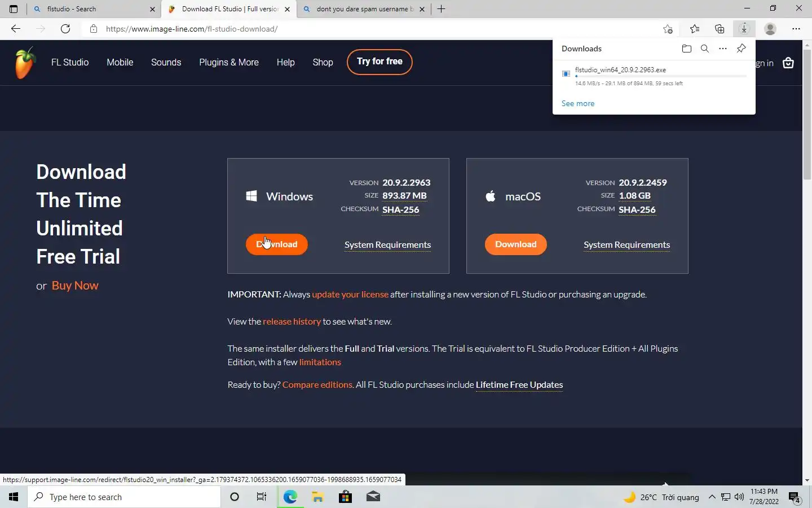This screenshot has width=812, height=508.
Task: Close the flstudio Search tab
Action: coord(152,9)
